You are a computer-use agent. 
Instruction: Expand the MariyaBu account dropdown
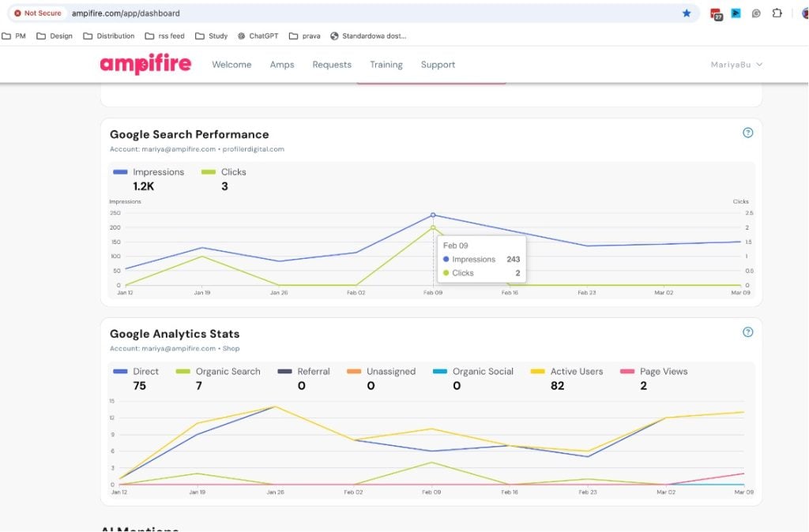click(x=736, y=65)
